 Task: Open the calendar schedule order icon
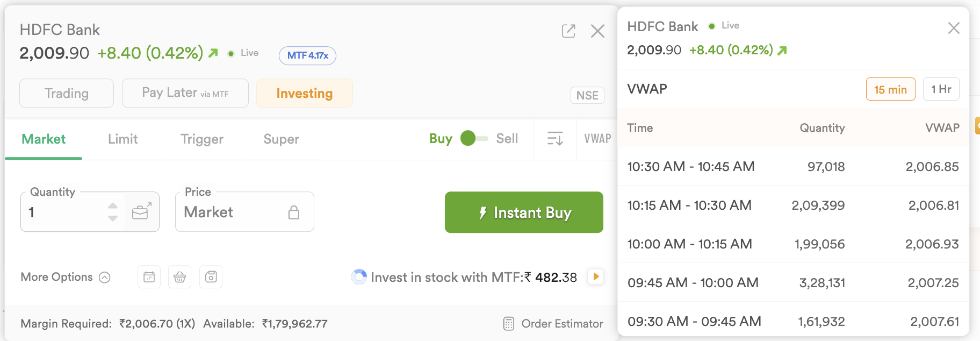coord(149,277)
